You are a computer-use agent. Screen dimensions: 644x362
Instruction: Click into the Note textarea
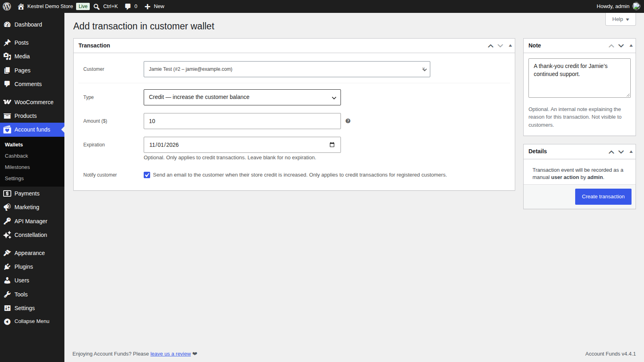pos(580,78)
